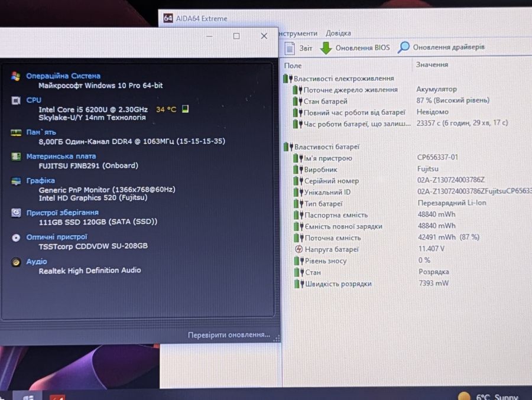The width and height of the screenshot is (532, 400).
Task: Click the value 7393 mW
Action: (x=434, y=283)
